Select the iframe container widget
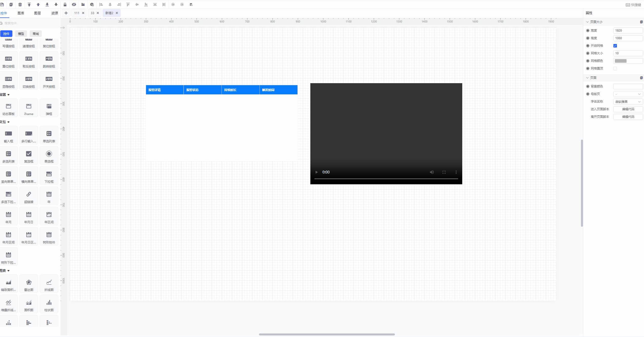644x337 pixels. [29, 109]
